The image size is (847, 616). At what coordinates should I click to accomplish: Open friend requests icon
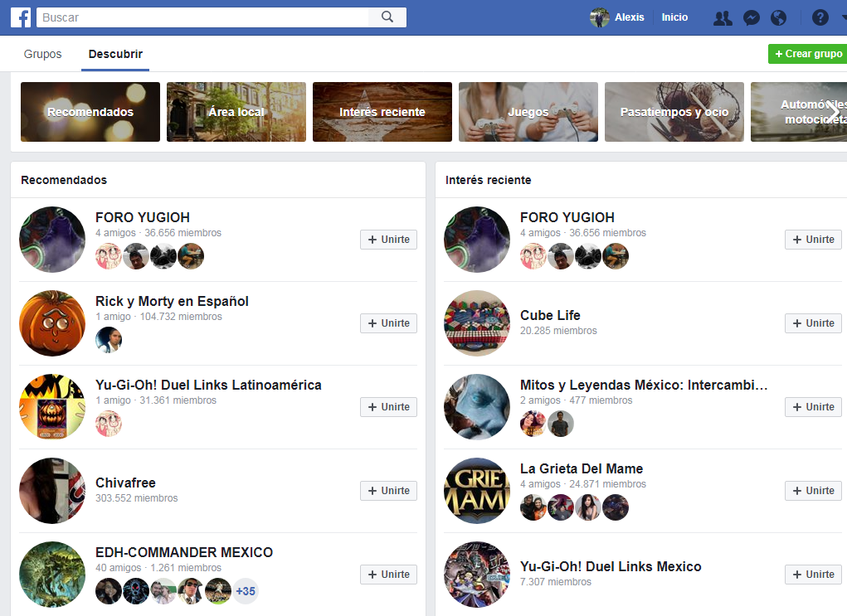pos(723,17)
